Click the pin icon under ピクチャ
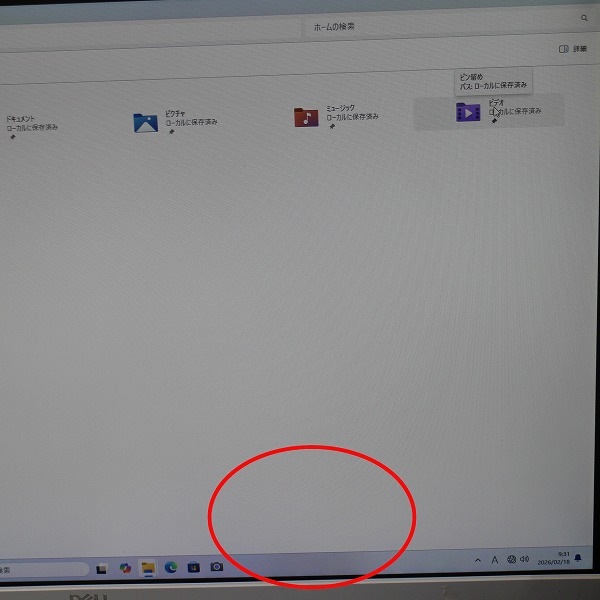The height and width of the screenshot is (600, 600). (170, 133)
